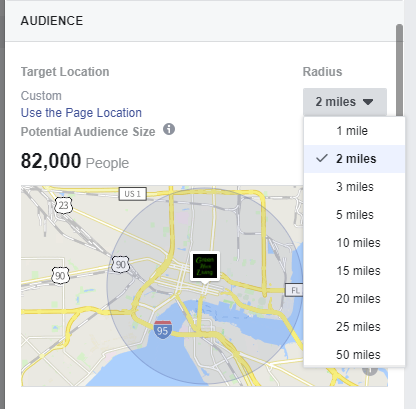416x409 pixels.
Task: Set radius to 50 miles
Action: coord(354,355)
